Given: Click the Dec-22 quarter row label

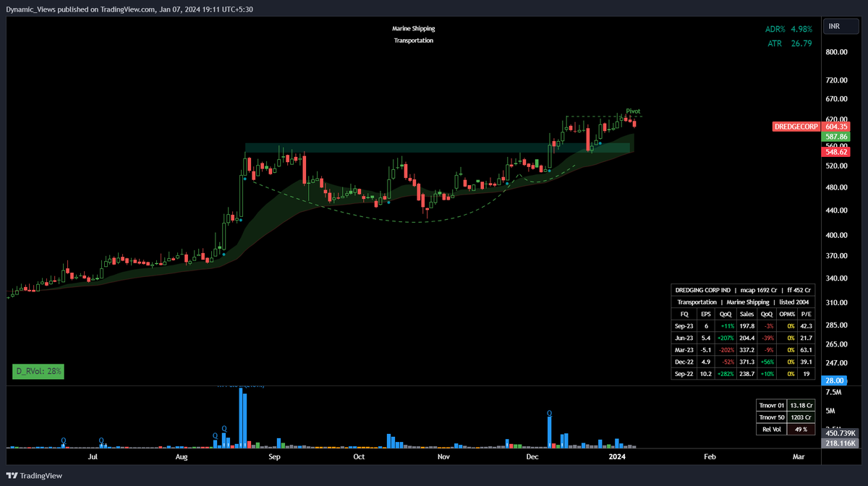Looking at the screenshot, I should (684, 363).
